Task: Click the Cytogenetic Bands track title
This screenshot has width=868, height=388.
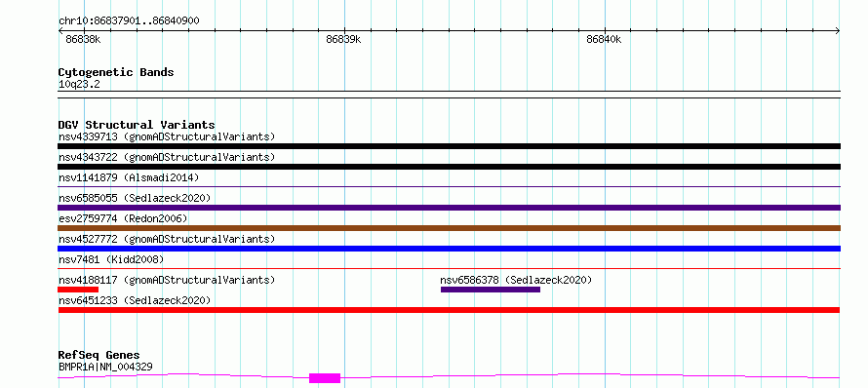Action: (x=116, y=72)
